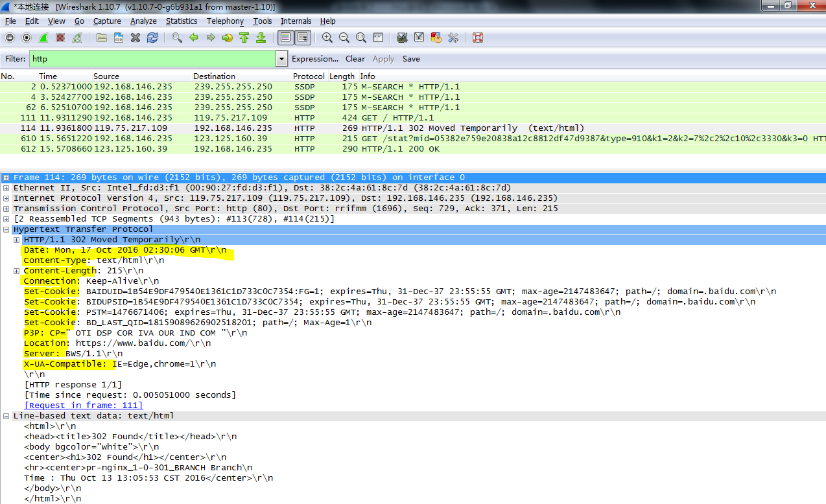Open the Telephony menu
This screenshot has height=504, width=826.
coord(225,21)
